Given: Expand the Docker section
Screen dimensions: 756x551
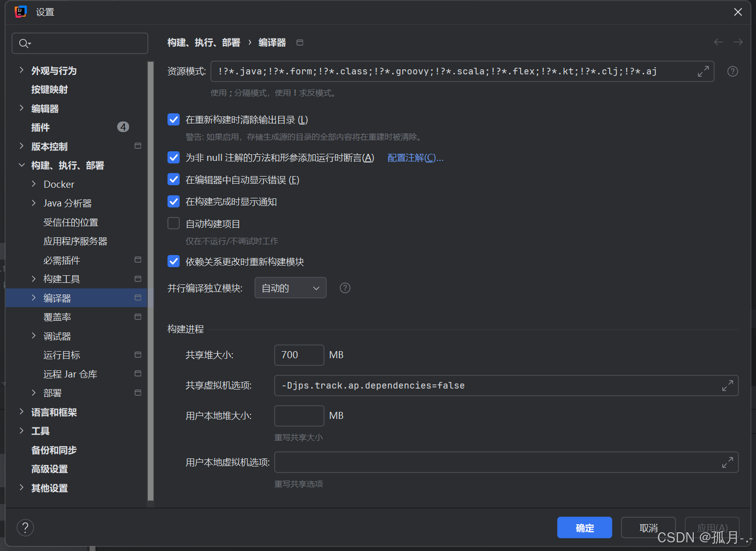Looking at the screenshot, I should coord(34,184).
